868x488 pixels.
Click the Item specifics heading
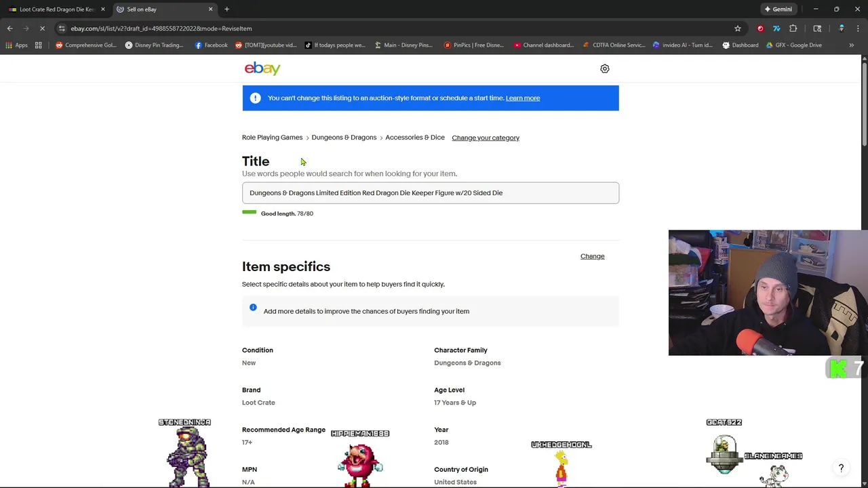[286, 266]
